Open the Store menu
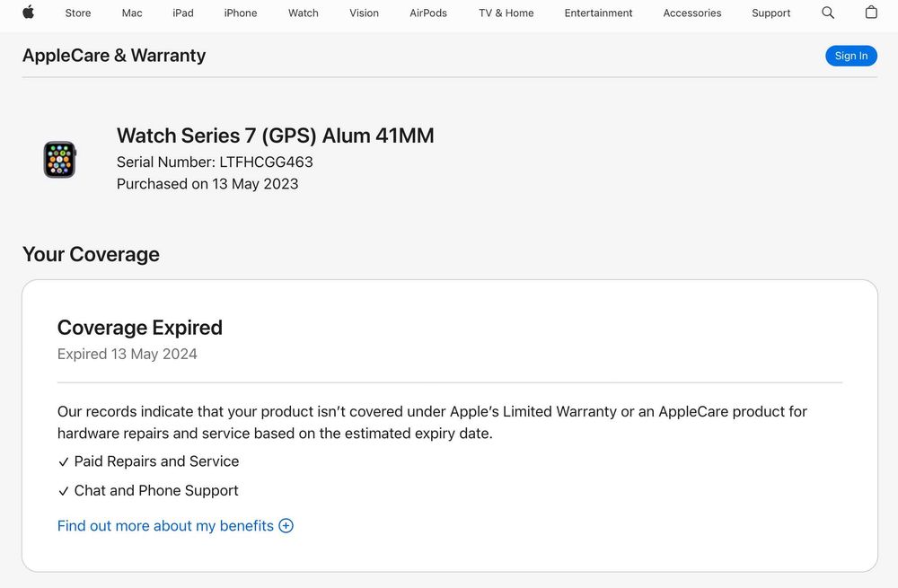The height and width of the screenshot is (588, 898). click(78, 13)
